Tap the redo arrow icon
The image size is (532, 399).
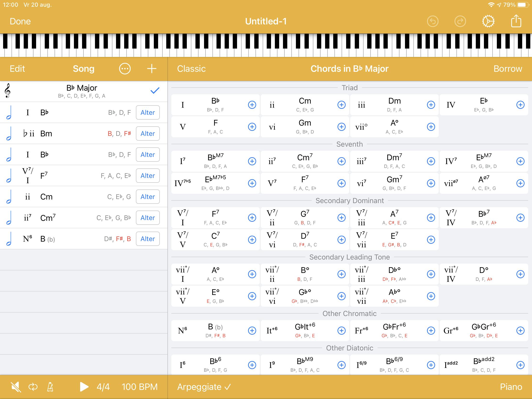tap(460, 21)
